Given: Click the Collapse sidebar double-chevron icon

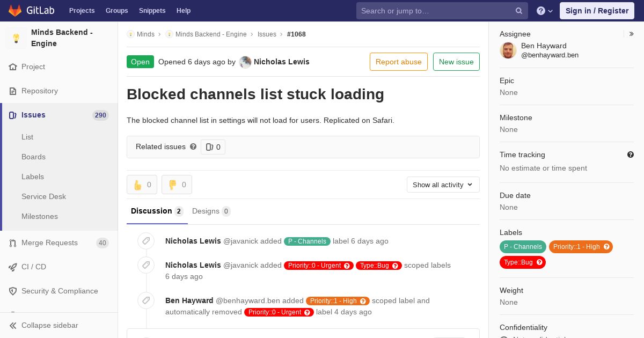Looking at the screenshot, I should (x=13, y=326).
